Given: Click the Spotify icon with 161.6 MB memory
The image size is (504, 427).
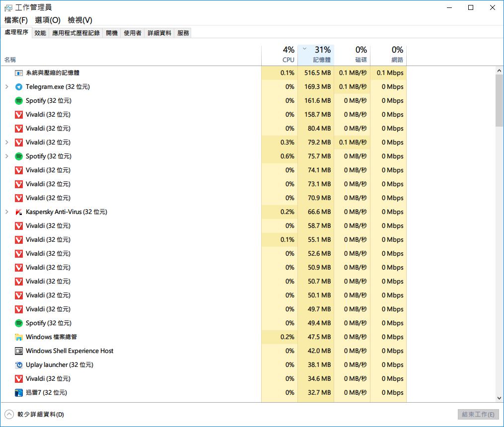Looking at the screenshot, I should coord(19,101).
